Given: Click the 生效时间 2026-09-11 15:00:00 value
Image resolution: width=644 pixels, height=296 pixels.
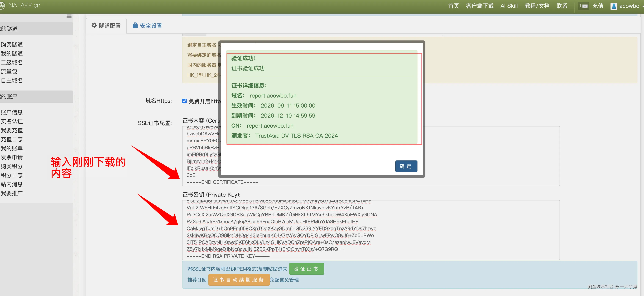Looking at the screenshot, I should pos(288,106).
